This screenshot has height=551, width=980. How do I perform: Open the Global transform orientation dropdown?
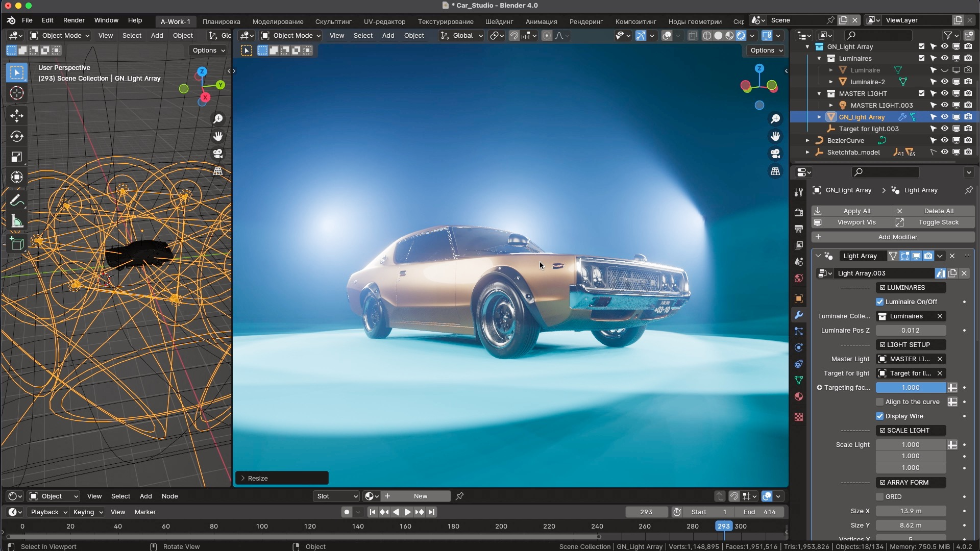point(462,36)
